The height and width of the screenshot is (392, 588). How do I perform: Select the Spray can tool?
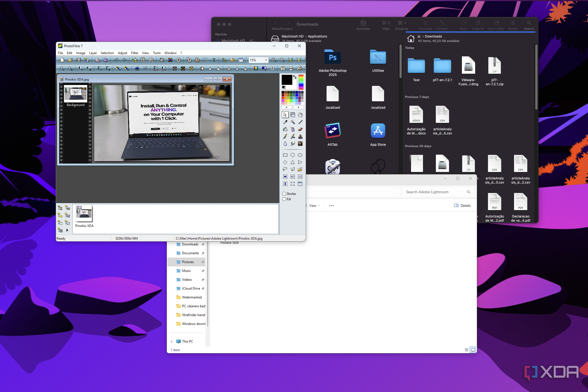[x=292, y=129]
